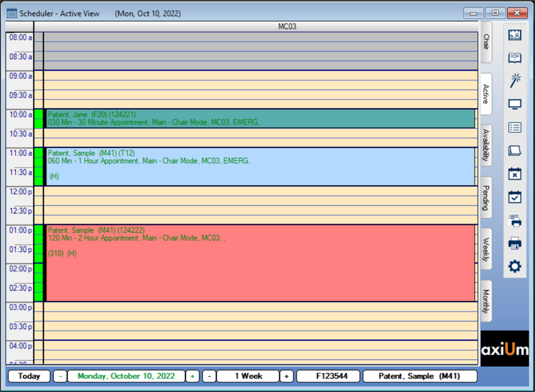Switch to the Monthly tab
The height and width of the screenshot is (392, 535).
coord(486,299)
